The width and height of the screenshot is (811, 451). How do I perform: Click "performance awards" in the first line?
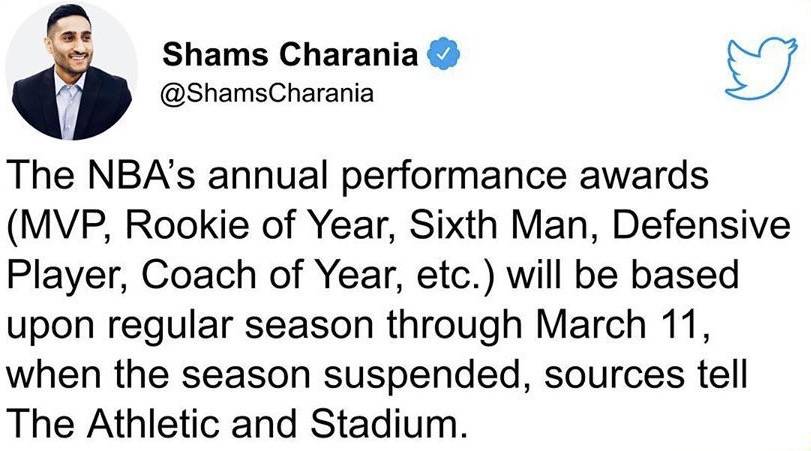523,176
